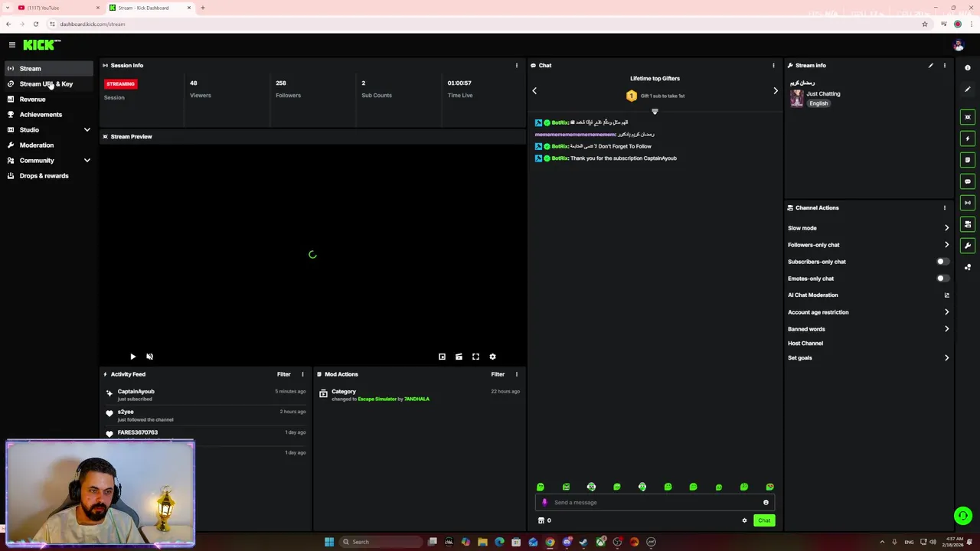The image size is (980, 551).
Task: Expand Slow mode options
Action: (946, 228)
